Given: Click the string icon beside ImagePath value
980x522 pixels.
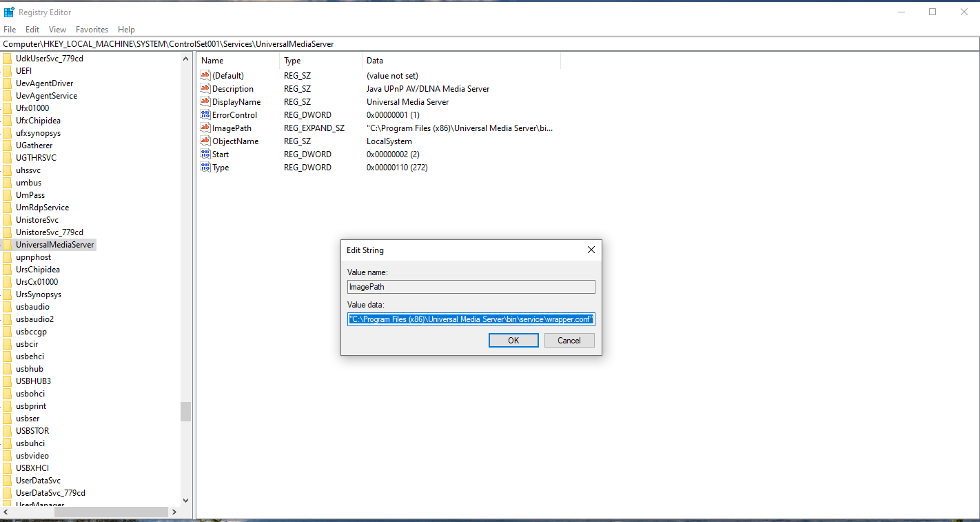Looking at the screenshot, I should pyautogui.click(x=205, y=128).
